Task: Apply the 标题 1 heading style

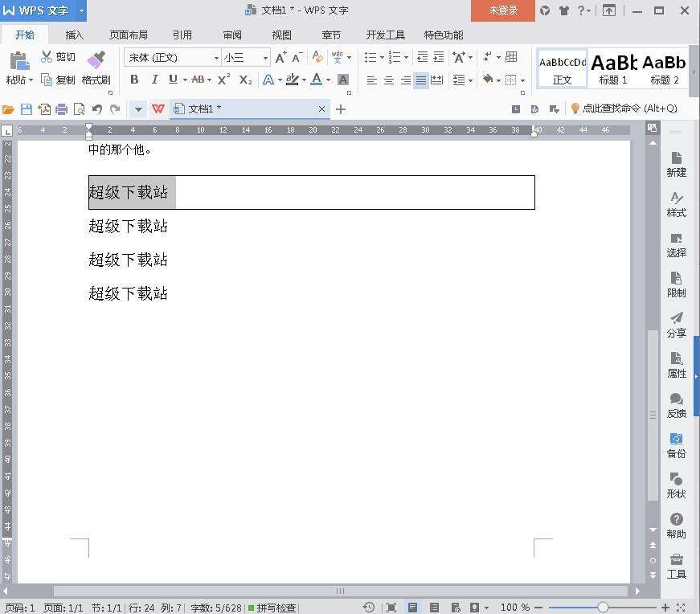Action: coord(613,68)
